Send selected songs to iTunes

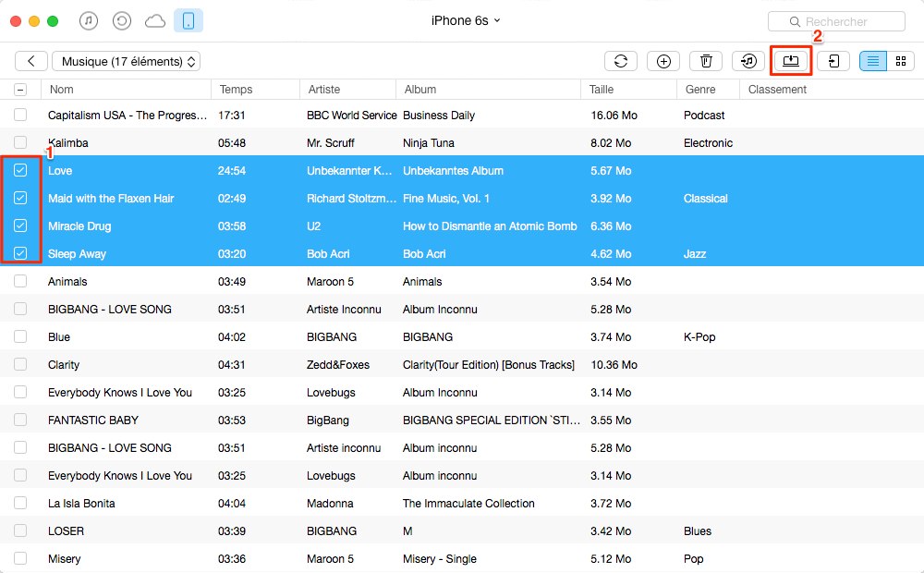click(748, 61)
